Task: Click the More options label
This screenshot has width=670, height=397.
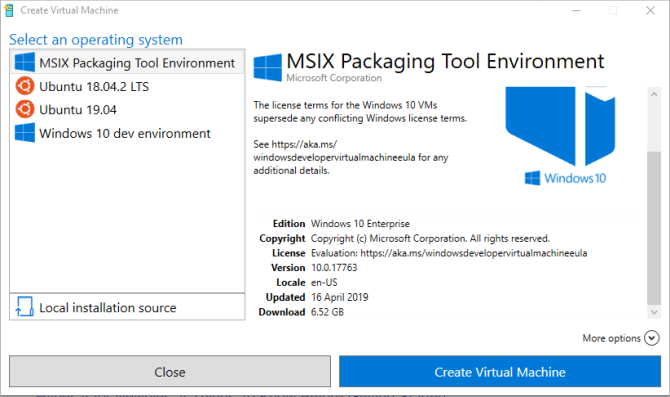Action: point(611,338)
